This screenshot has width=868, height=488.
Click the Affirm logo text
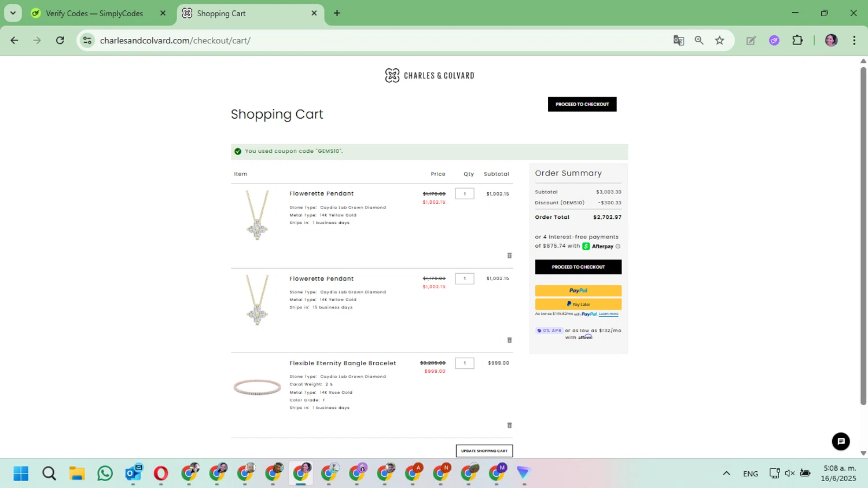click(585, 337)
